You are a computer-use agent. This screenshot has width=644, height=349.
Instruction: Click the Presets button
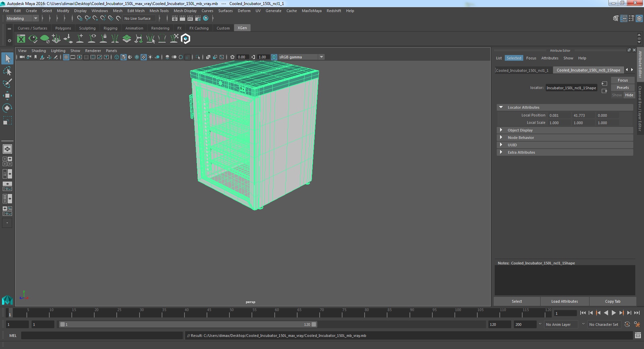623,88
